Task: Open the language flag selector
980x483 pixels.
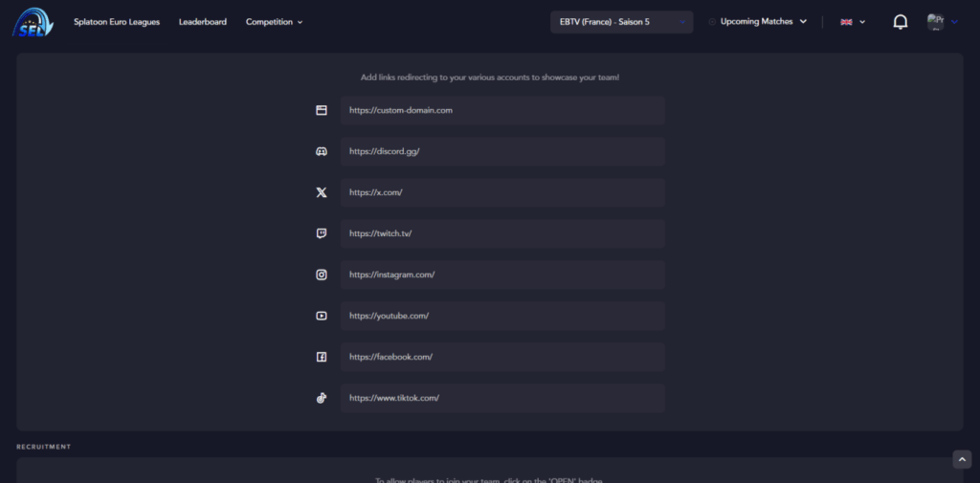Action: pyautogui.click(x=853, y=22)
